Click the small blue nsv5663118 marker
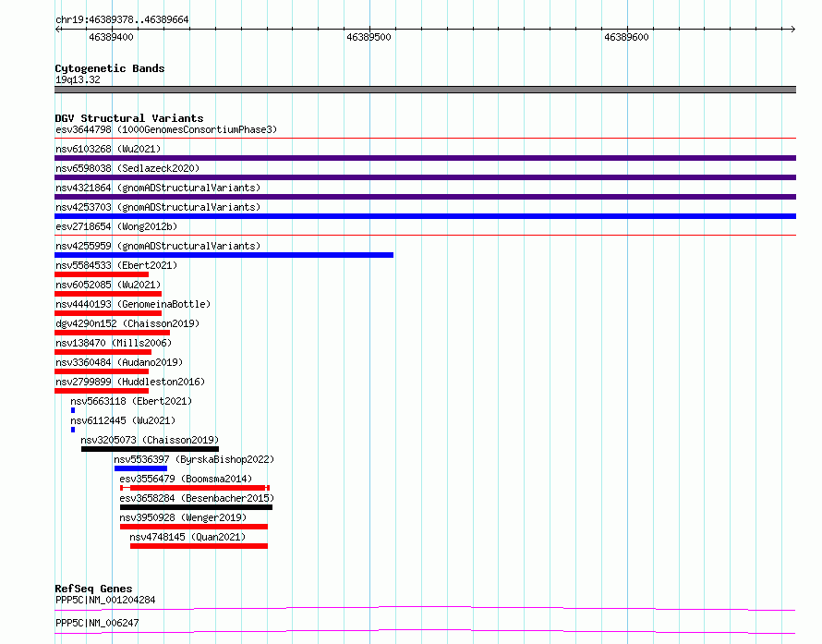The height and width of the screenshot is (644, 822). 73,410
